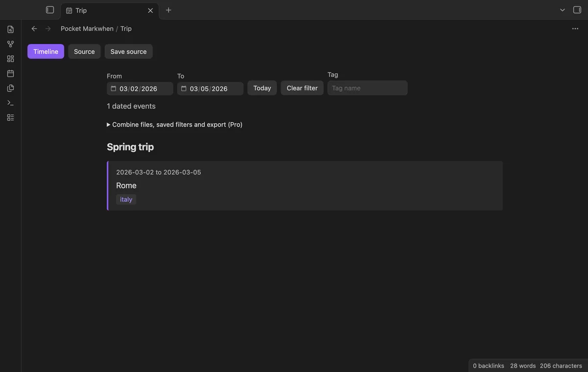Toggle the left sidebar panel
The height and width of the screenshot is (372, 588).
coord(50,10)
